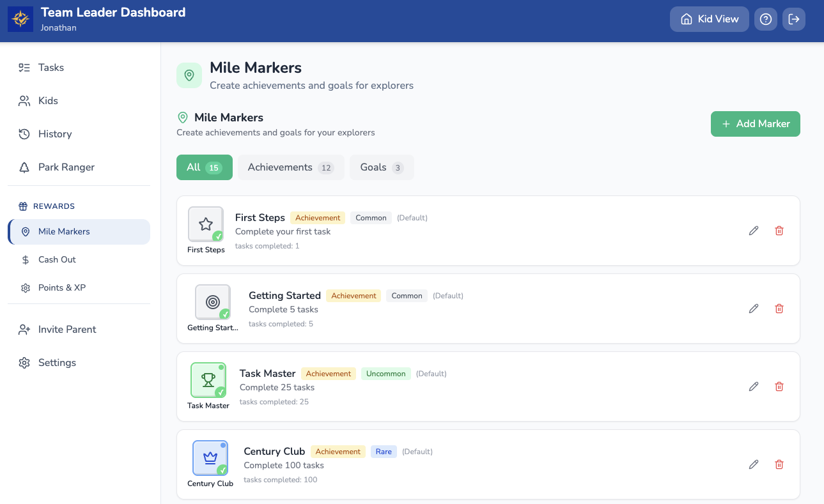Switch to the Goals filter tab

click(382, 167)
